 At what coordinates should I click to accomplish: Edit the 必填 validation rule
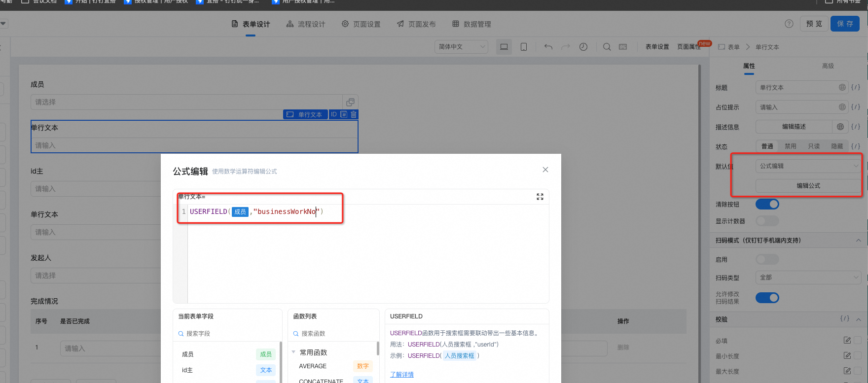847,340
